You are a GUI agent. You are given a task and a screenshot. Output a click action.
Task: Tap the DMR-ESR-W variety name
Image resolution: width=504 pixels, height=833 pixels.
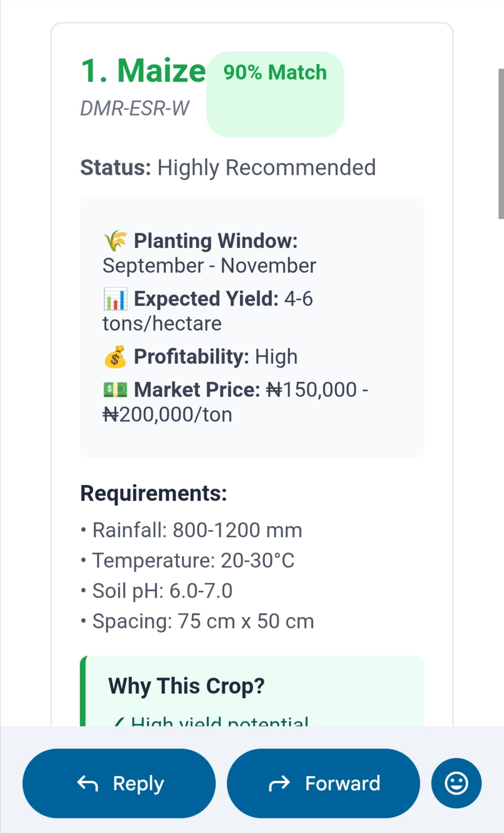point(134,108)
